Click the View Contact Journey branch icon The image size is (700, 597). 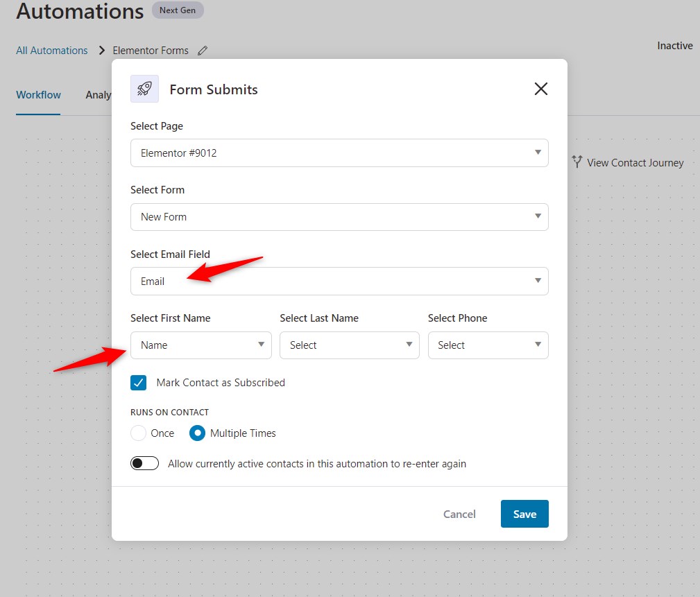pos(577,162)
